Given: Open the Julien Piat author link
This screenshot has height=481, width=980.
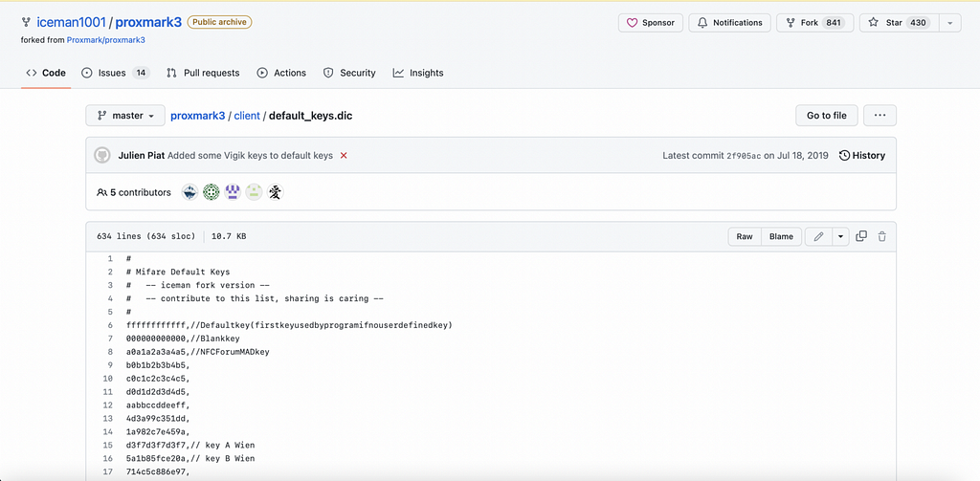Looking at the screenshot, I should tap(142, 156).
